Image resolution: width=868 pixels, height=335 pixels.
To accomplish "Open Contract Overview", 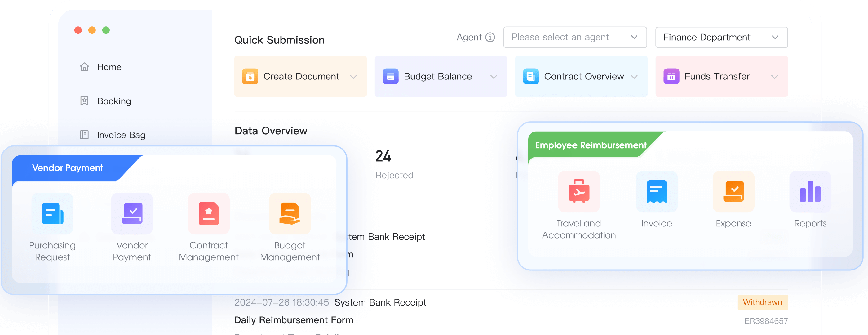I will click(x=581, y=77).
